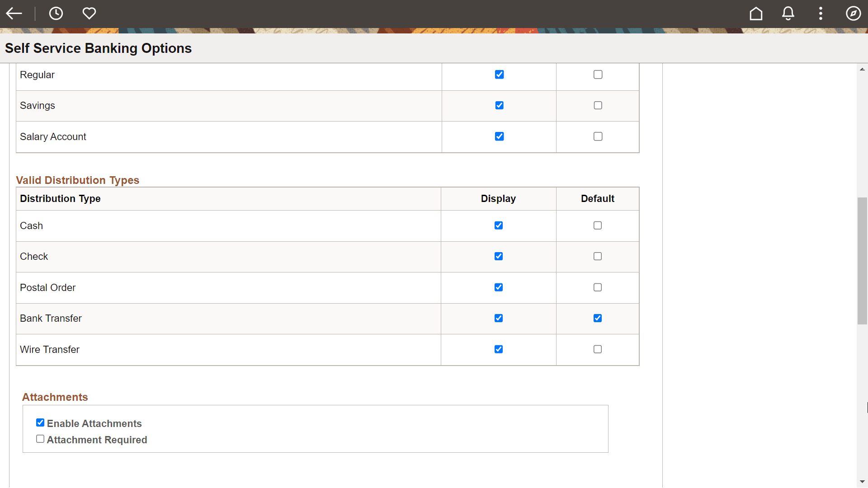Uncheck Display for Cash distribution type

[498, 225]
